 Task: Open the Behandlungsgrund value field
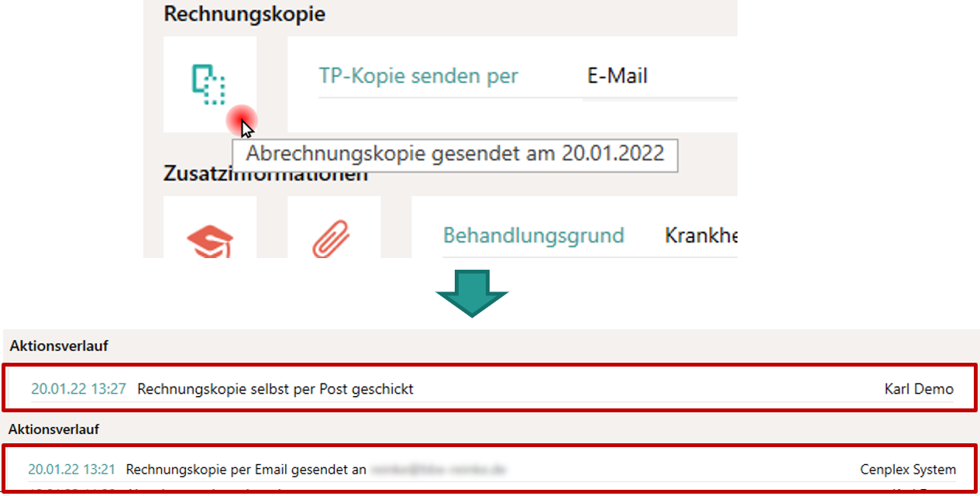700,235
